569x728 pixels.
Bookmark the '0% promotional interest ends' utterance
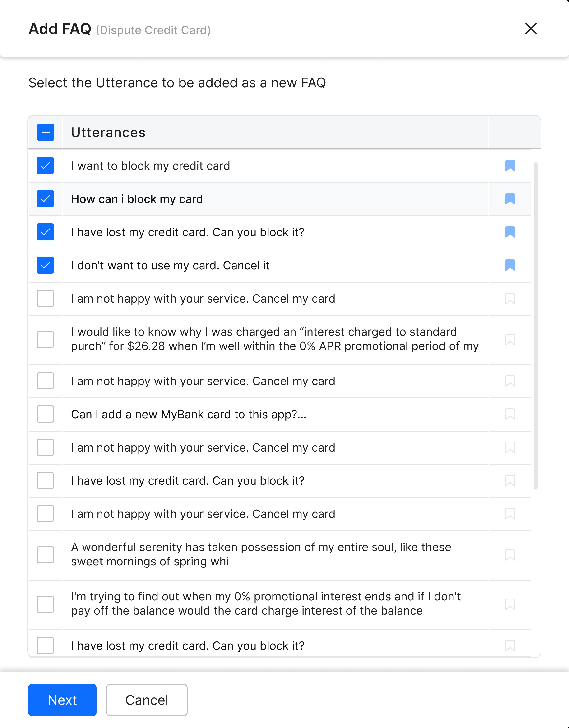coord(510,604)
